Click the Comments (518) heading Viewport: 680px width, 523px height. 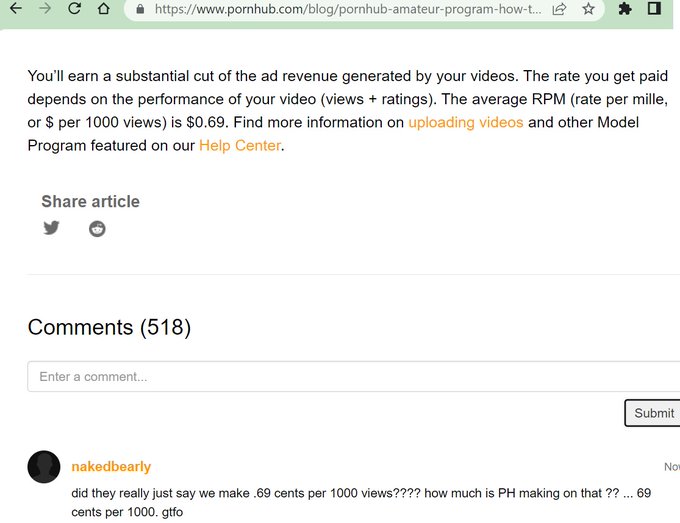pyautogui.click(x=109, y=327)
